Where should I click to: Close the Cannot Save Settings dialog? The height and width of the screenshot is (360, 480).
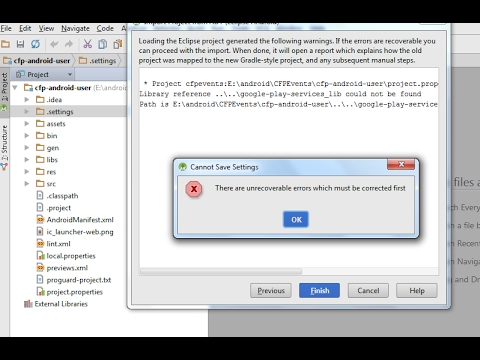click(401, 164)
